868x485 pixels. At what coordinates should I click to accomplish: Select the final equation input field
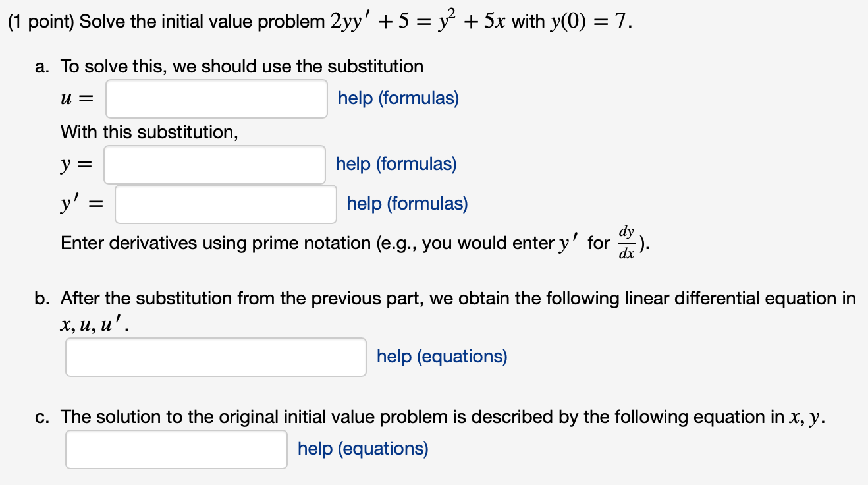tap(175, 449)
